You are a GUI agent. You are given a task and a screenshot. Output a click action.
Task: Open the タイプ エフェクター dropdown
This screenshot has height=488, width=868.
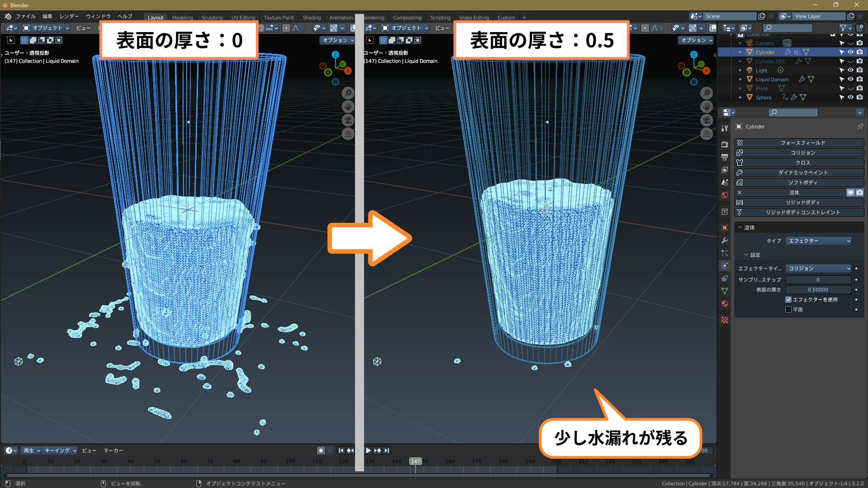coord(818,241)
